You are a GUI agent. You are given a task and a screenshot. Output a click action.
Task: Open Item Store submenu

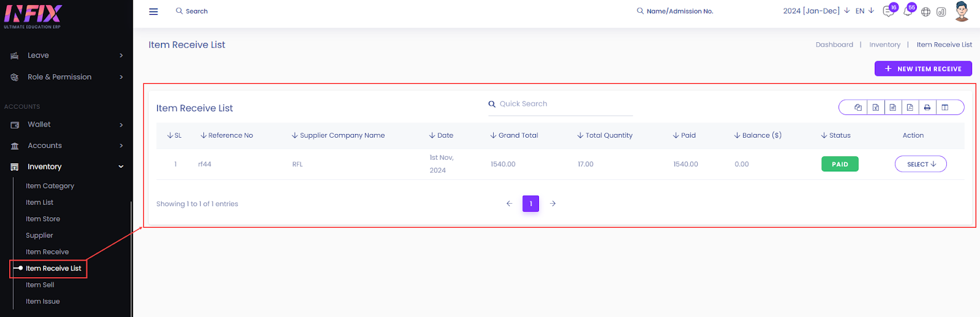[43, 219]
